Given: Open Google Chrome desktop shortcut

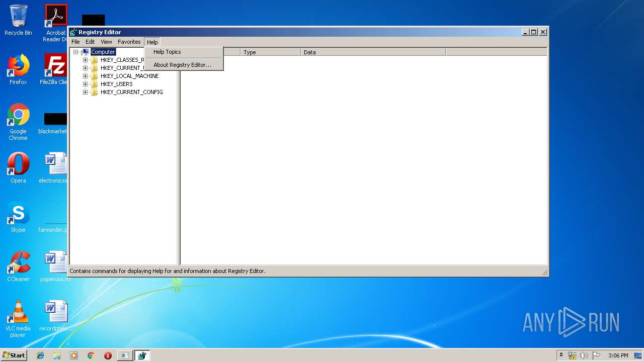Looking at the screenshot, I should click(x=18, y=122).
